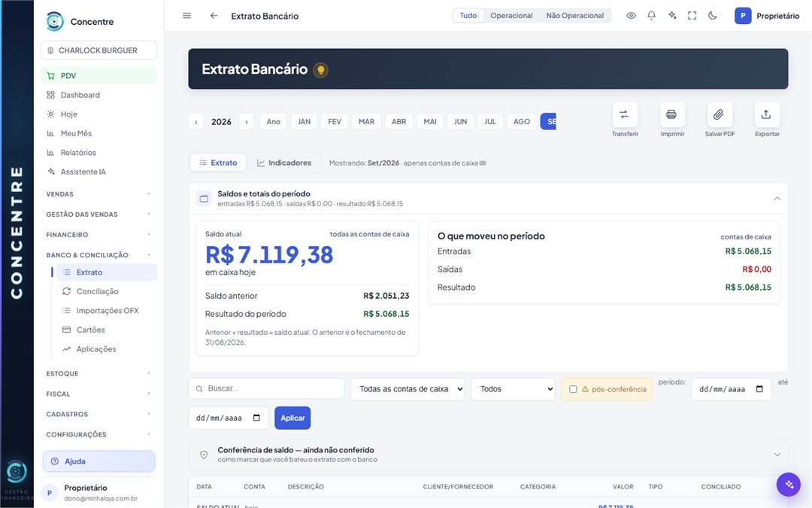812x508 pixels.
Task: Open Todas as contas de caixa dropdown
Action: click(408, 389)
